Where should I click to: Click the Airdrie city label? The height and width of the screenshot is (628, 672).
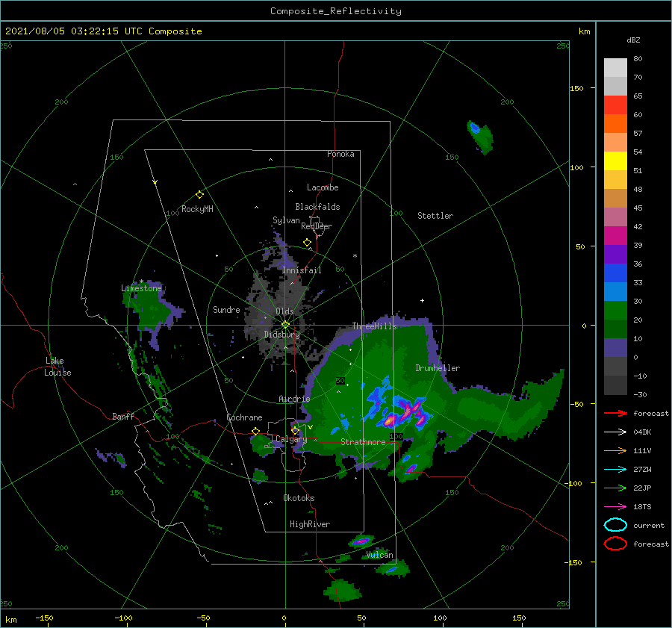(x=294, y=399)
